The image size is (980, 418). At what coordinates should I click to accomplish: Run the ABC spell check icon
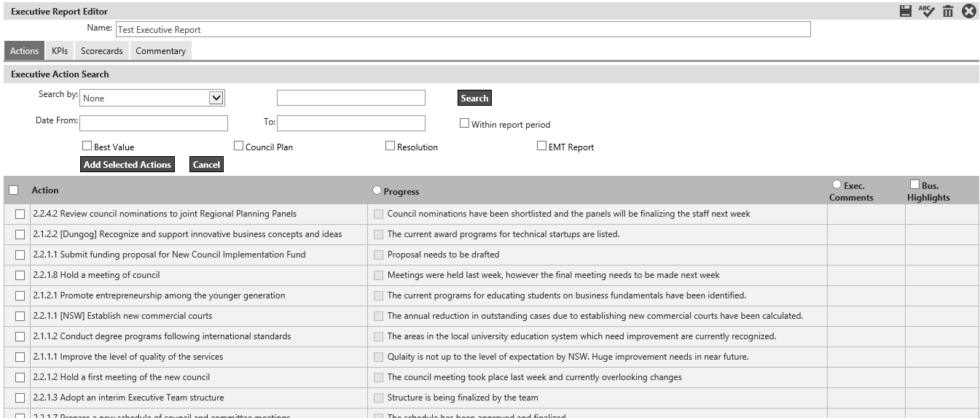pos(926,11)
